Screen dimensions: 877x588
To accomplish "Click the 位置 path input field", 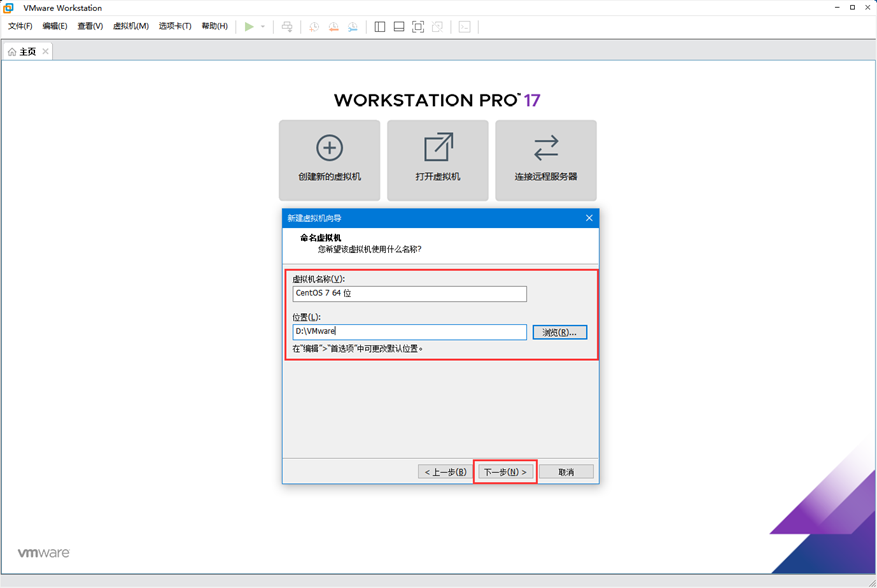I will pos(409,332).
